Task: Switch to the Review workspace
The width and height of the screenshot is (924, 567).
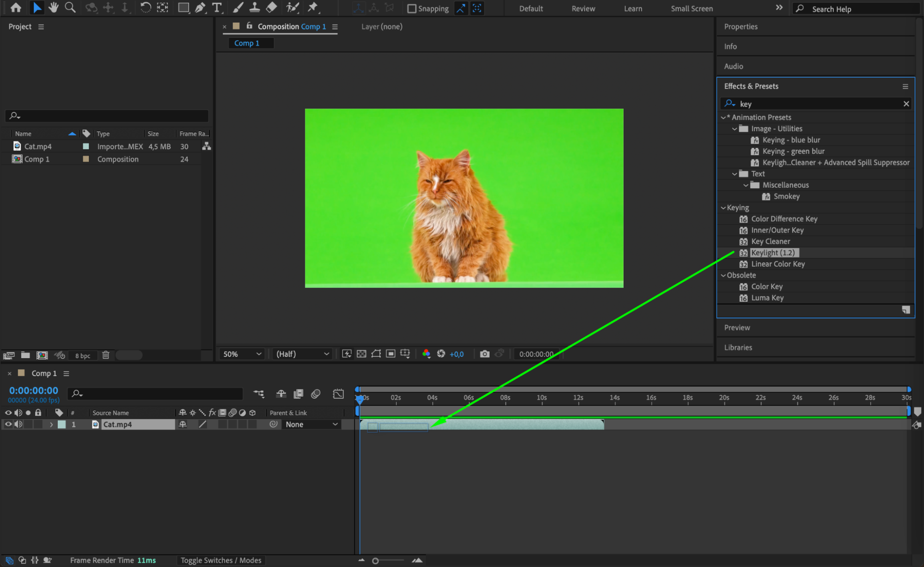Action: (583, 8)
